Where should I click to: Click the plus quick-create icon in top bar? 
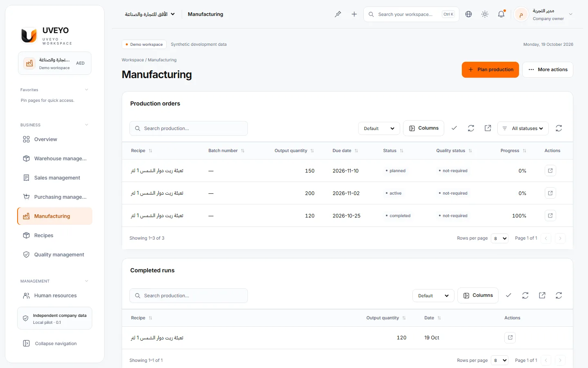point(354,14)
